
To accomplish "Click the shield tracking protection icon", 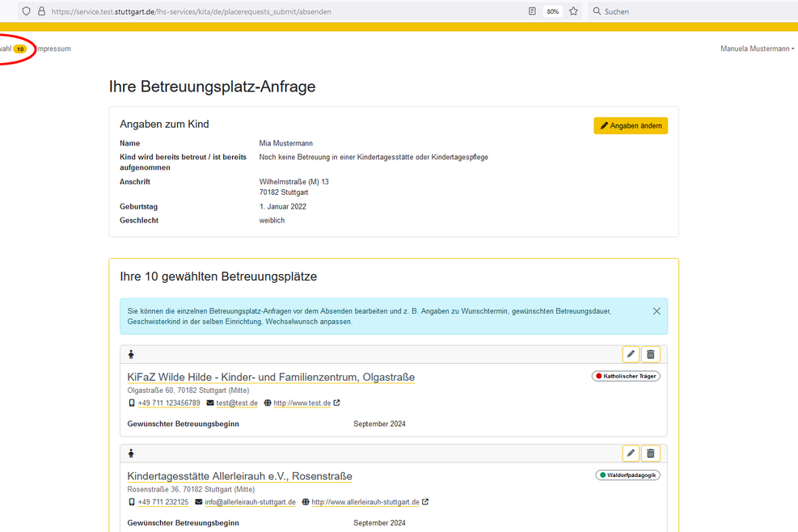I will pos(26,11).
